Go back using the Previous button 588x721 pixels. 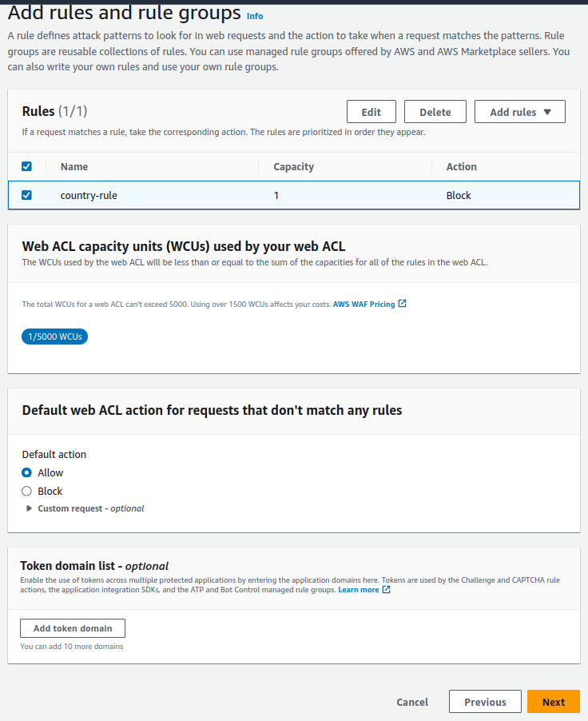pyautogui.click(x=485, y=702)
